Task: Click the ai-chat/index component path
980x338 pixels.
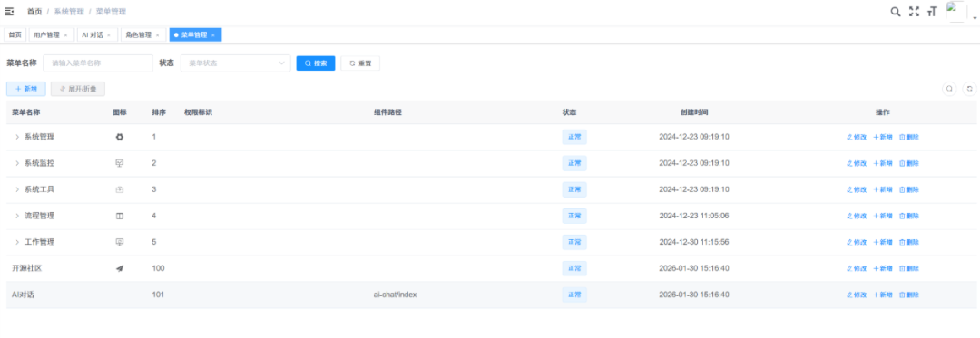Action: (x=395, y=295)
